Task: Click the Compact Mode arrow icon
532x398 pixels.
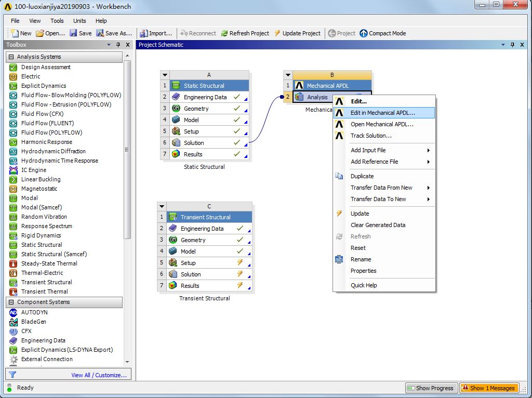Action: [x=363, y=33]
